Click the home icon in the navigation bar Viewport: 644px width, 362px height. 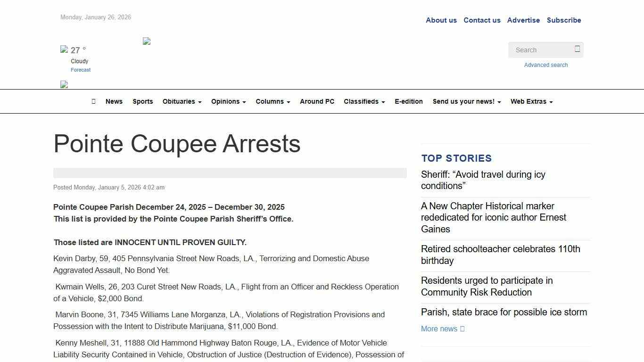pos(93,101)
